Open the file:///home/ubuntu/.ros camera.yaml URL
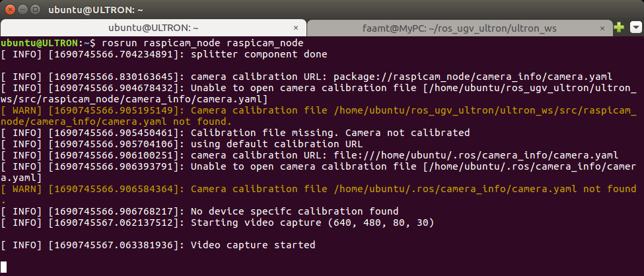The image size is (644, 276). (476, 155)
